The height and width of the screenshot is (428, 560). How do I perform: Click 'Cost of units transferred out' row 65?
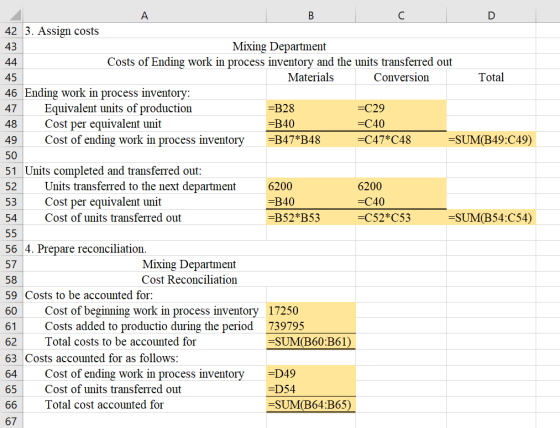click(113, 389)
